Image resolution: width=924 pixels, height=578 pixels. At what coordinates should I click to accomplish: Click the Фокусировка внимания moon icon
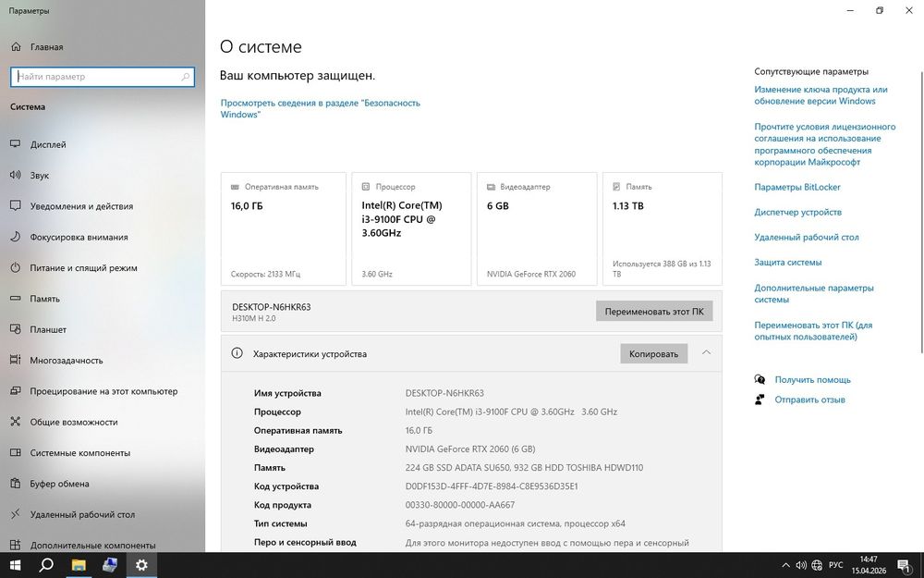click(16, 237)
